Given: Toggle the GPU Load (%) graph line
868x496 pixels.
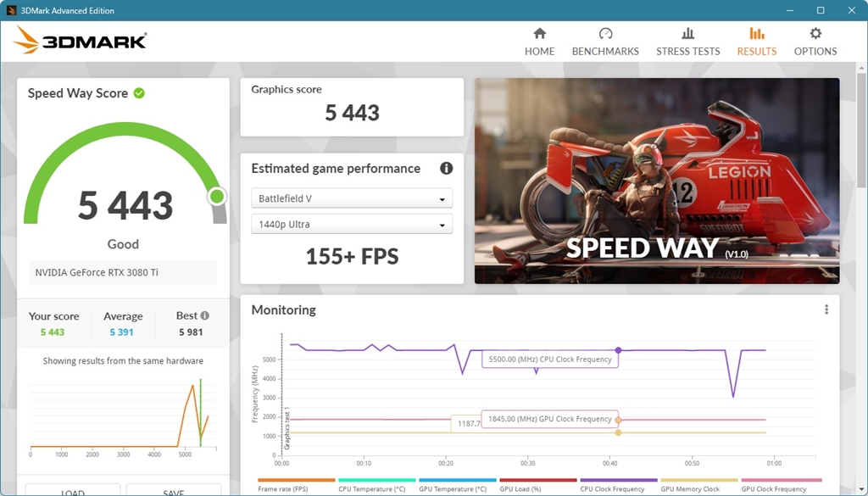Looking at the screenshot, I should point(522,489).
